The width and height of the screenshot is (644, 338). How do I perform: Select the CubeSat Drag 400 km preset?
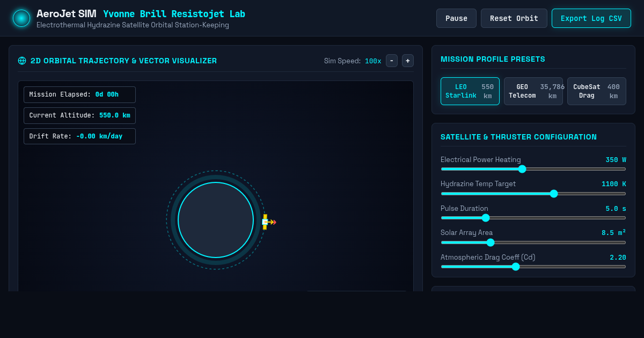point(597,91)
